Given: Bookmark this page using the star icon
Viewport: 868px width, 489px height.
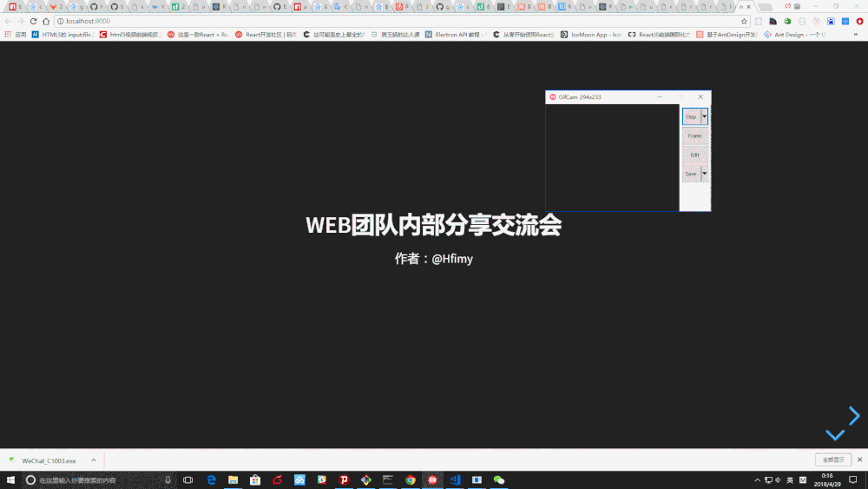Looking at the screenshot, I should [x=744, y=21].
